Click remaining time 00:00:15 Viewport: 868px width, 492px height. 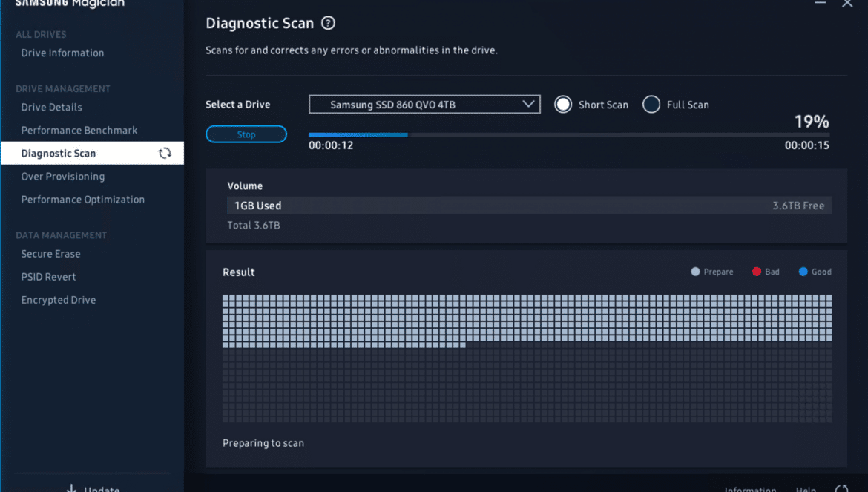click(807, 145)
